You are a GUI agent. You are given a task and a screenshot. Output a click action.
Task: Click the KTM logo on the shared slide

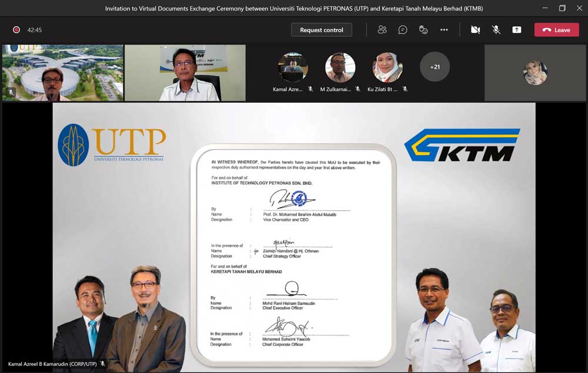(462, 145)
